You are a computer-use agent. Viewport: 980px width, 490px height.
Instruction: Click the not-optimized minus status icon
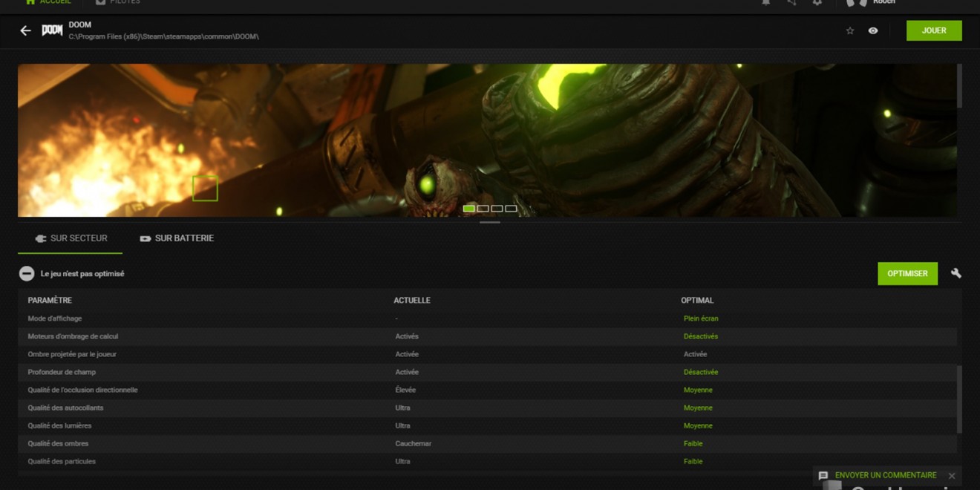[27, 274]
